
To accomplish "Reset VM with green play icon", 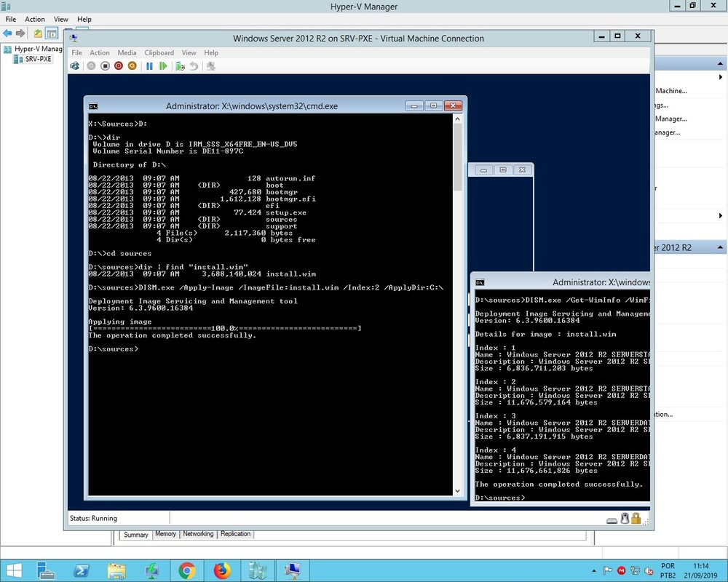I will click(163, 66).
